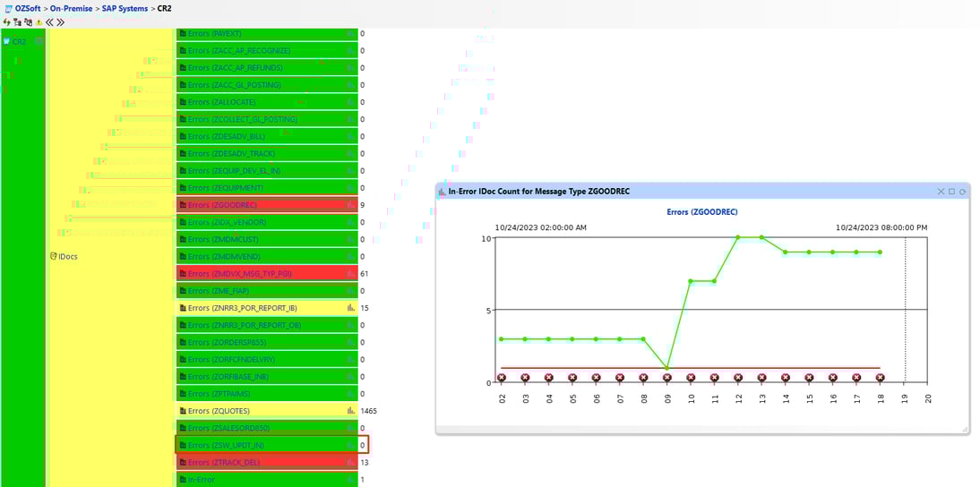
Task: Maximize the ZGOODREC chart popup
Action: (x=952, y=192)
